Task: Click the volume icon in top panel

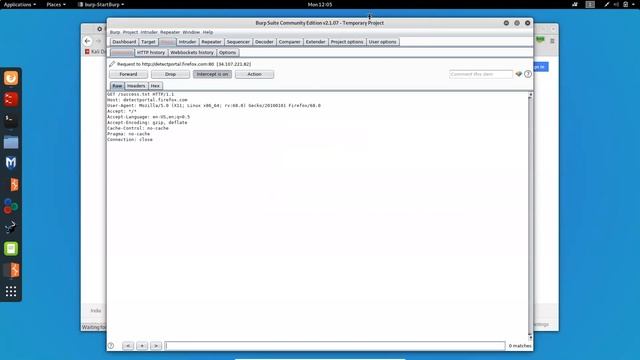Action: click(616, 4)
